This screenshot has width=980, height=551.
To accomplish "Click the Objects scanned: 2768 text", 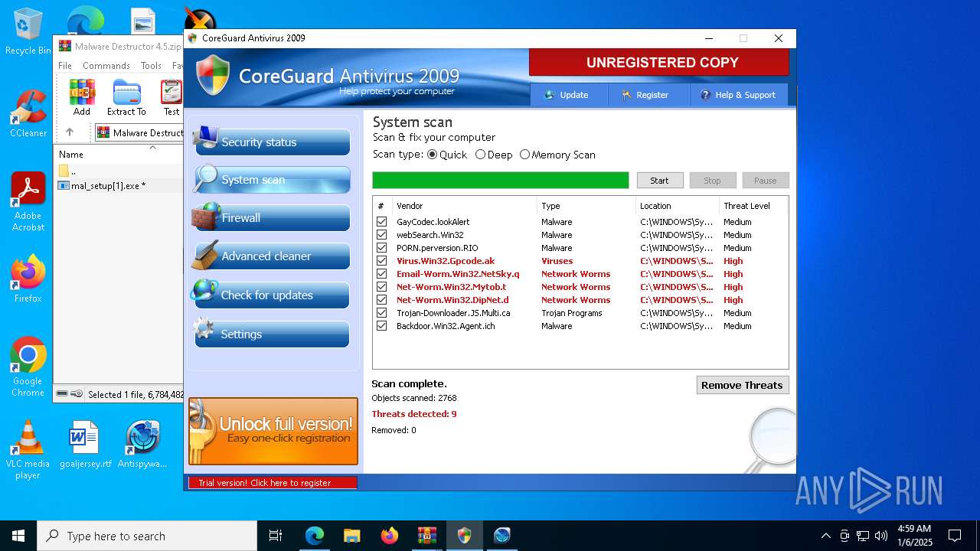I will pyautogui.click(x=414, y=398).
